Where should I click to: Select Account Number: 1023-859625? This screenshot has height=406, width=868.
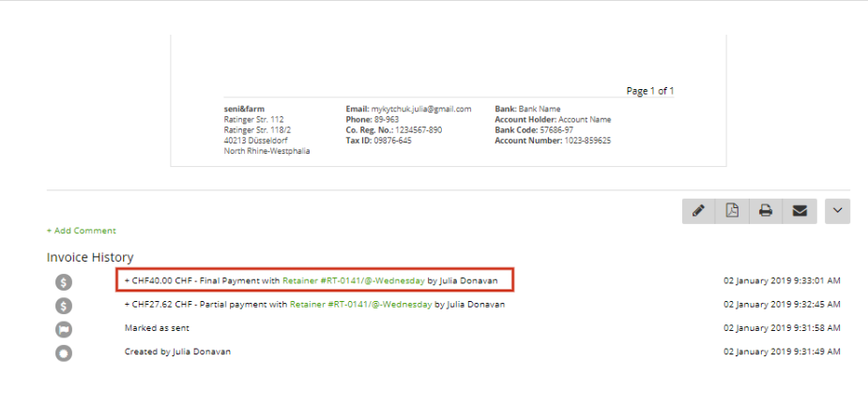553,141
